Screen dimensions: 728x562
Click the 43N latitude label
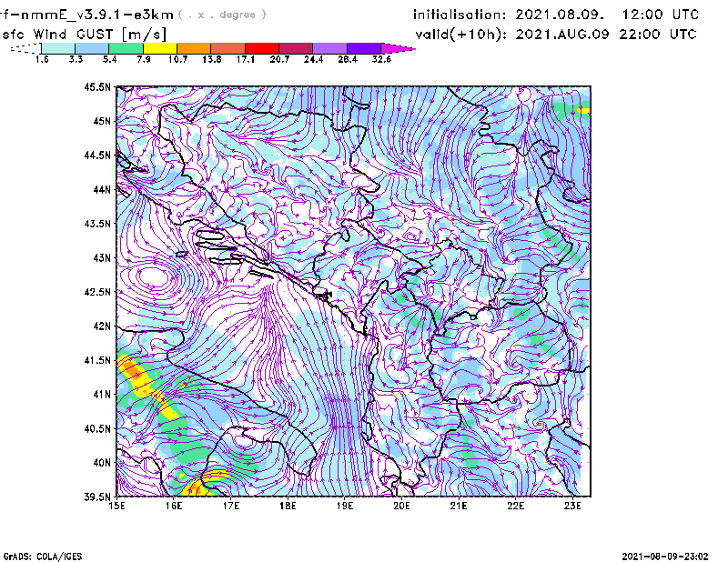102,257
